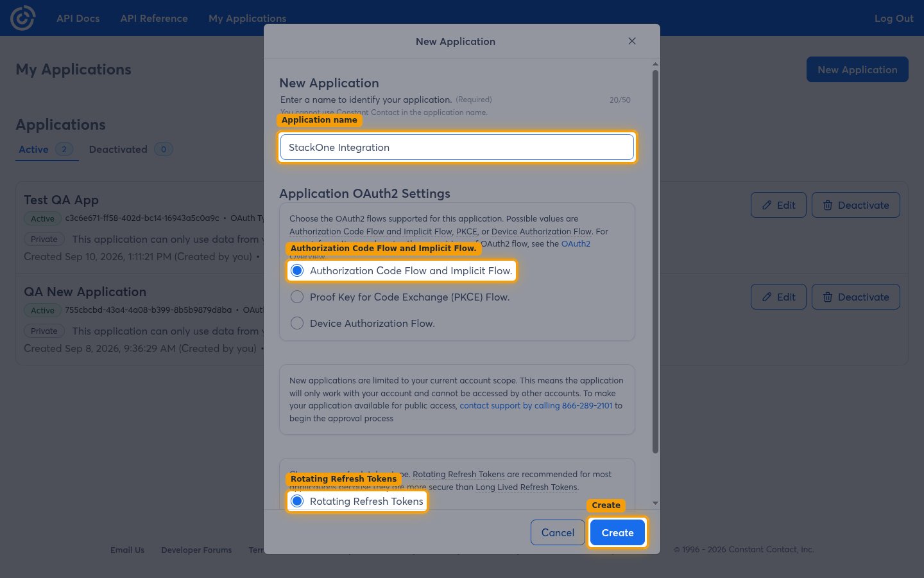The height and width of the screenshot is (578, 924).
Task: Deactivate the QA New Application entry
Action: [856, 297]
